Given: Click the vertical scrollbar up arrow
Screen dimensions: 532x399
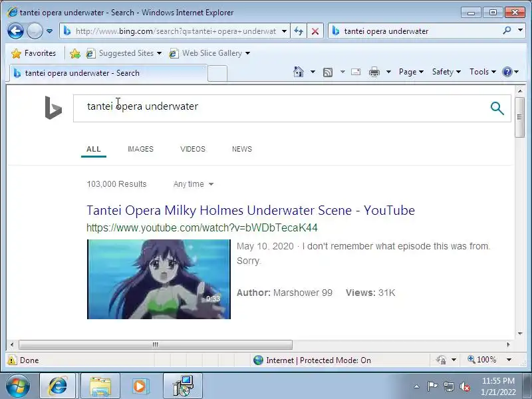Looking at the screenshot, I should (520, 91).
